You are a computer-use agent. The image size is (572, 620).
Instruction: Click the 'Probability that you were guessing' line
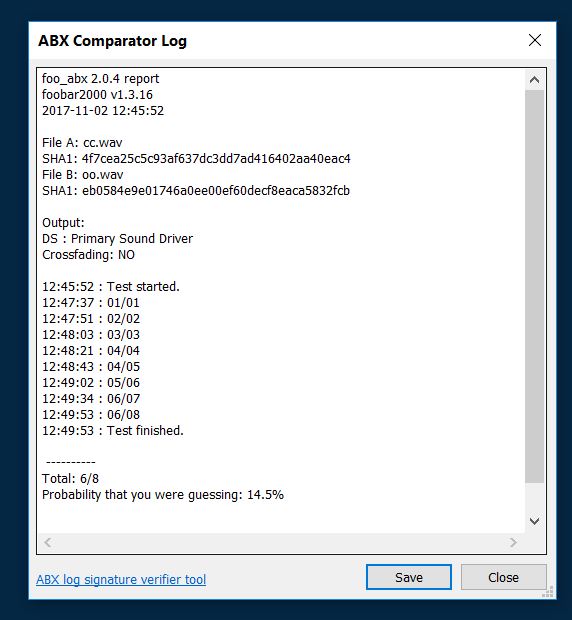click(x=163, y=495)
